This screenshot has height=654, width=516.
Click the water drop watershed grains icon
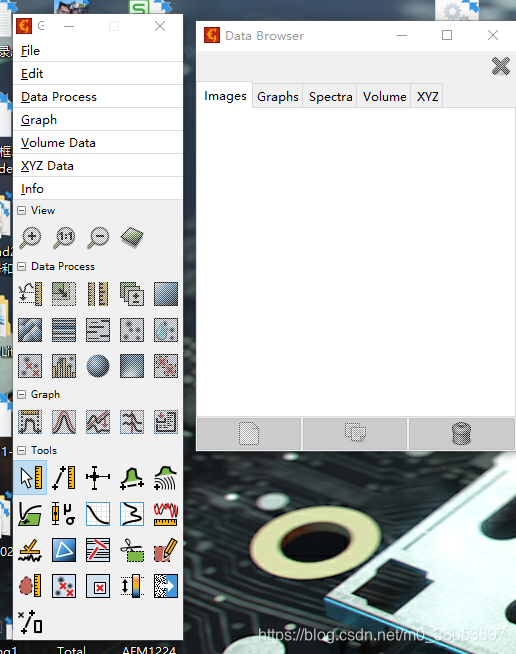point(166,330)
